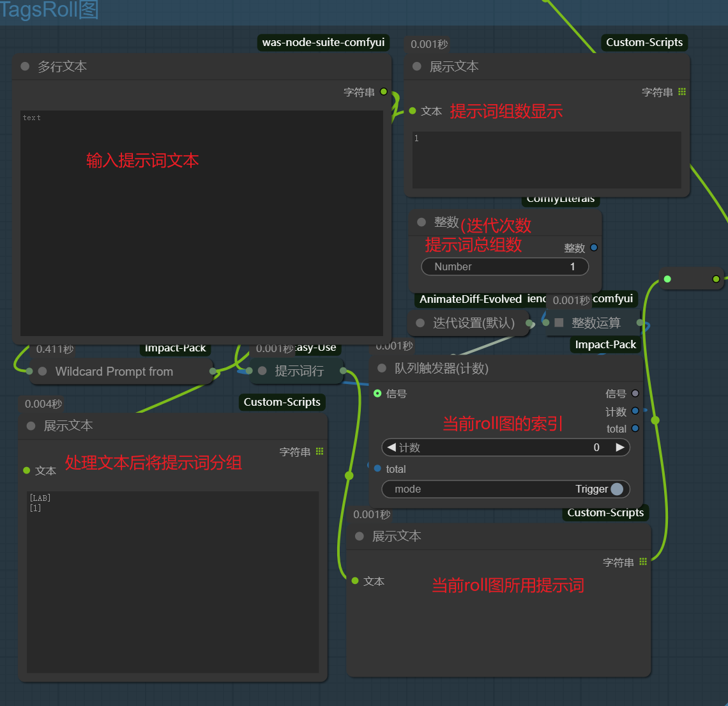The width and height of the screenshot is (728, 706).
Task: Collapse the 多行文本 node via its title dot
Action: point(25,66)
